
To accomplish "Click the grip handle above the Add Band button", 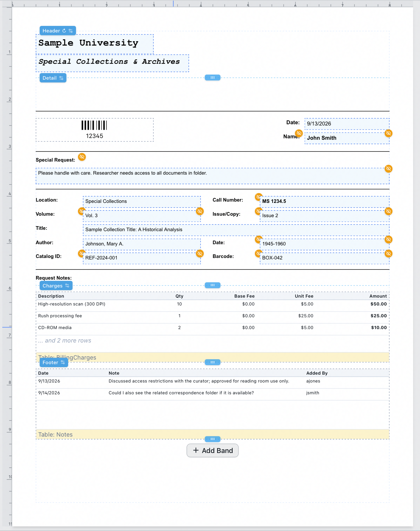I will [213, 439].
